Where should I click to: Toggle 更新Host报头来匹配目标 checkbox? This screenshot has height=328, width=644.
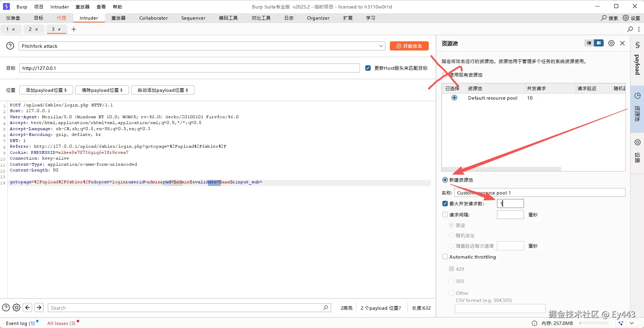coord(368,68)
